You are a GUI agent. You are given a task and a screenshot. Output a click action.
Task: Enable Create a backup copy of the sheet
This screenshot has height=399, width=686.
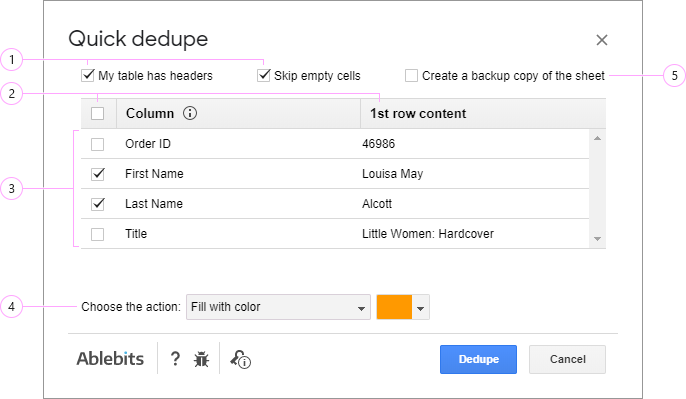(411, 76)
